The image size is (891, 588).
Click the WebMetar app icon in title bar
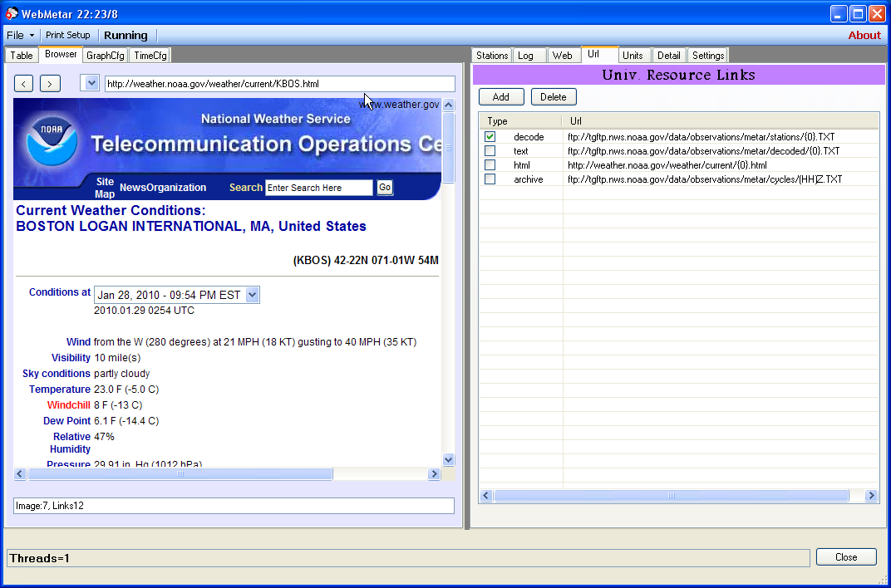pos(12,13)
